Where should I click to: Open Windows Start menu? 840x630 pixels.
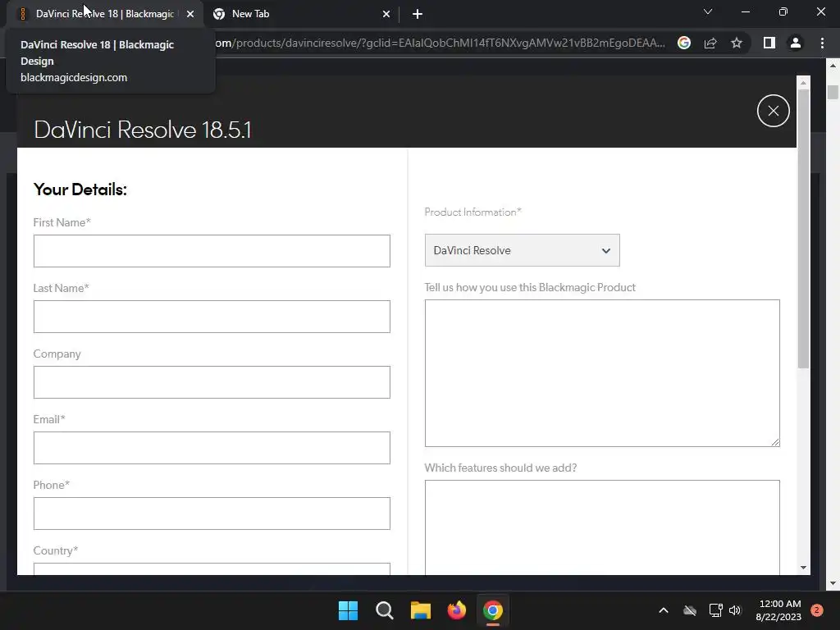348,610
